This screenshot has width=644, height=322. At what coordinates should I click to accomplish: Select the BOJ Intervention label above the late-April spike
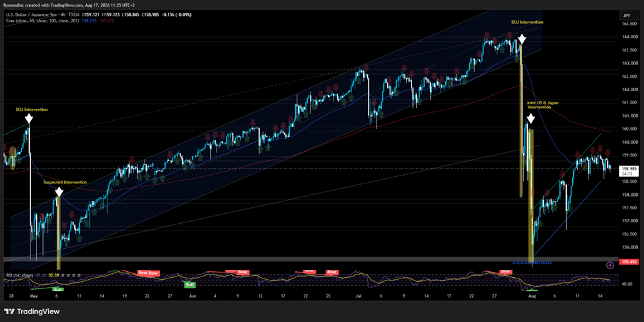point(32,110)
